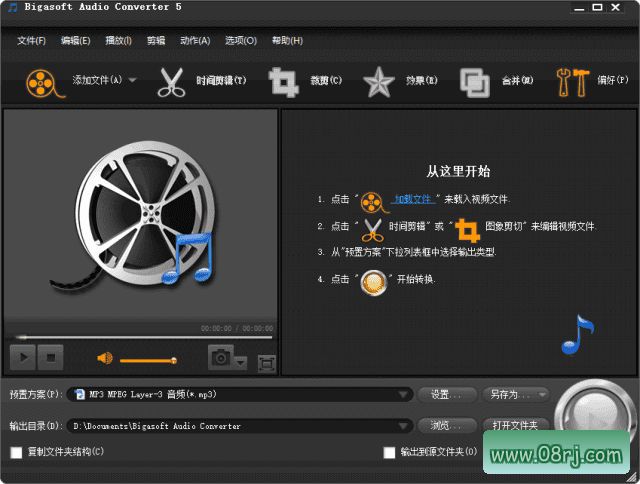Toggle the full screen preview icon
Image resolution: width=640 pixels, height=484 pixels.
(266, 363)
